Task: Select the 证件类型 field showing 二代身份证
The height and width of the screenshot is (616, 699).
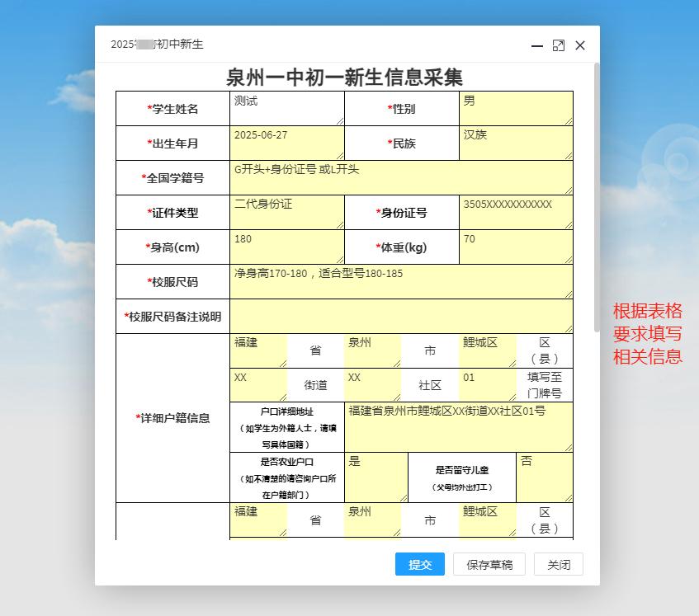Action: pos(286,213)
